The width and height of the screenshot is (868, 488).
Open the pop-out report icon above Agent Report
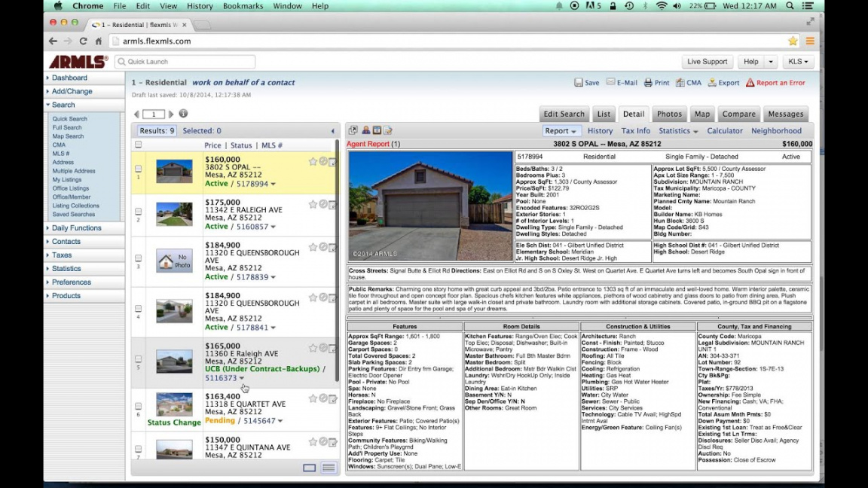coord(353,131)
